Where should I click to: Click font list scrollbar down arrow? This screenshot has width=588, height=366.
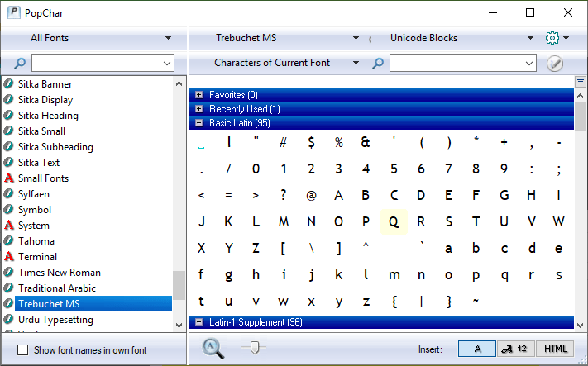[x=179, y=325]
